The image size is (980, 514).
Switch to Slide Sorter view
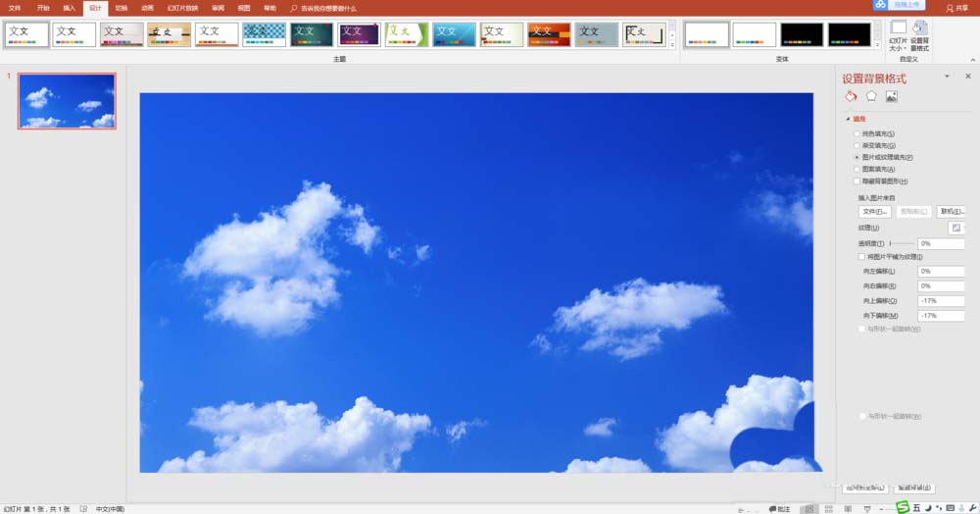click(x=829, y=509)
